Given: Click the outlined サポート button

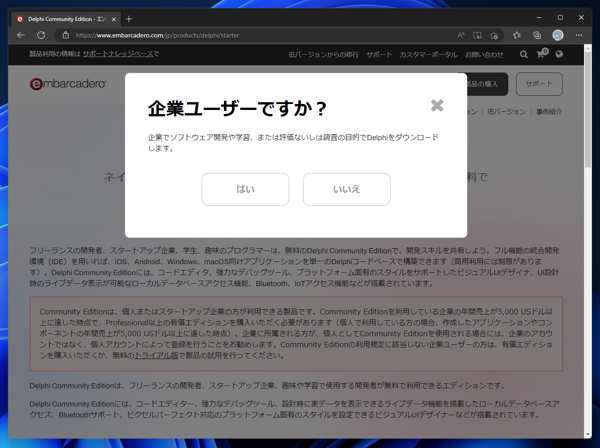Looking at the screenshot, I should [539, 84].
